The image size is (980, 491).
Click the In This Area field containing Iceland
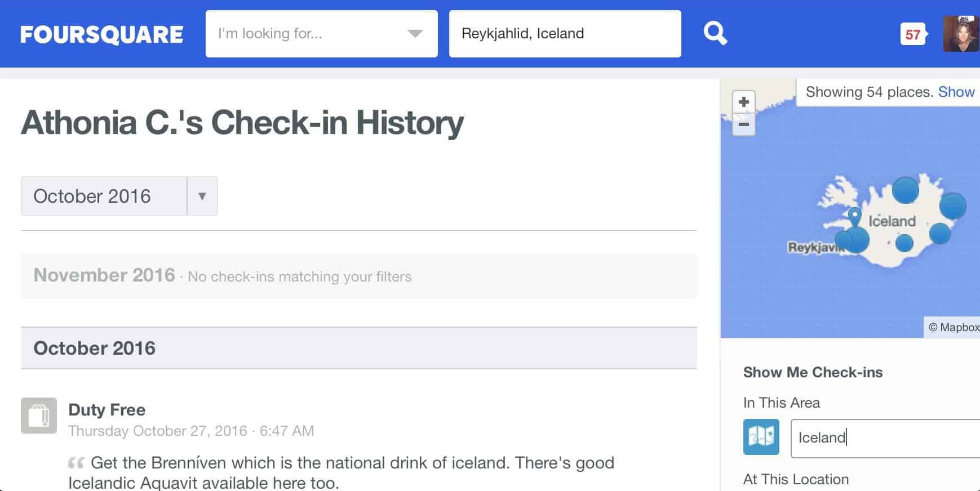[885, 438]
